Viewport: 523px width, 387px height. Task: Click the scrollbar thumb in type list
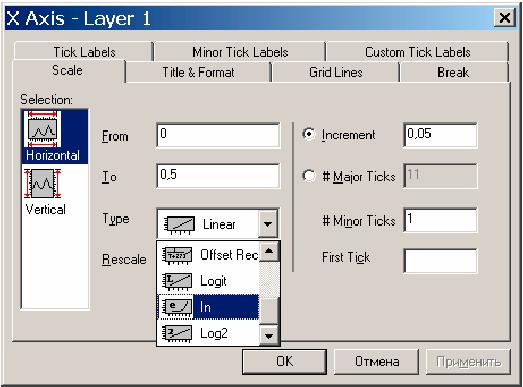coord(269,310)
